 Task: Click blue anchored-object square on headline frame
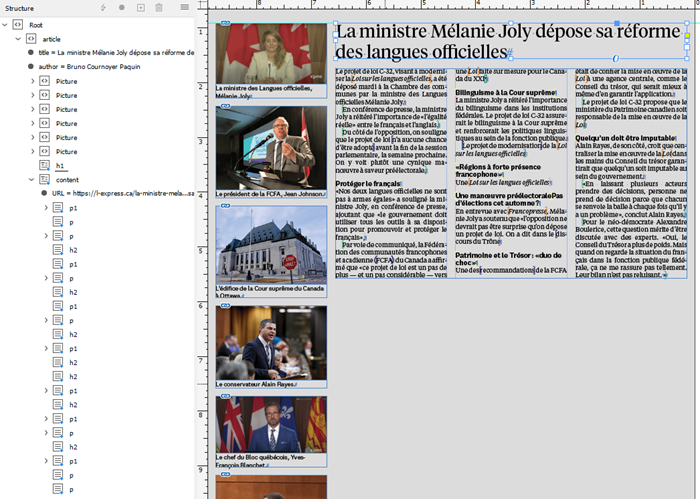tap(617, 23)
